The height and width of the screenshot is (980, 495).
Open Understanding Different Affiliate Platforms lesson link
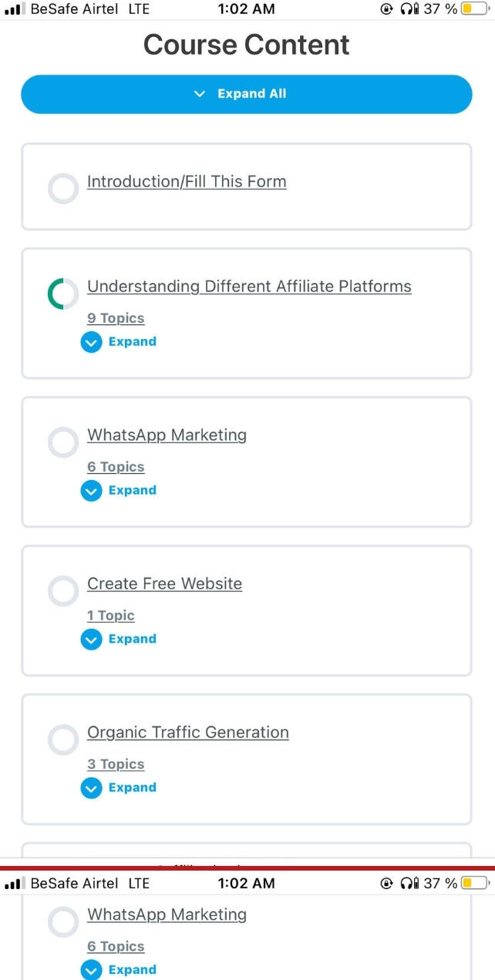249,287
